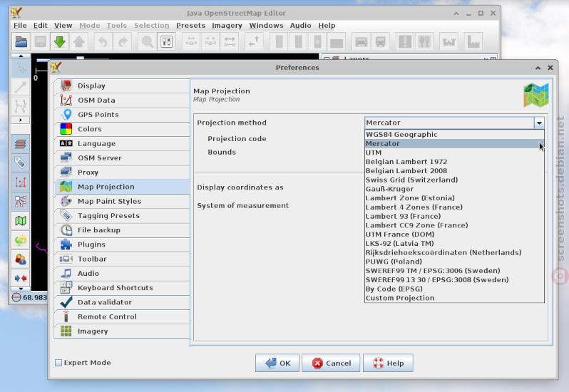Open the Plugins preferences
Viewport: 569px width, 392px height.
pos(123,244)
